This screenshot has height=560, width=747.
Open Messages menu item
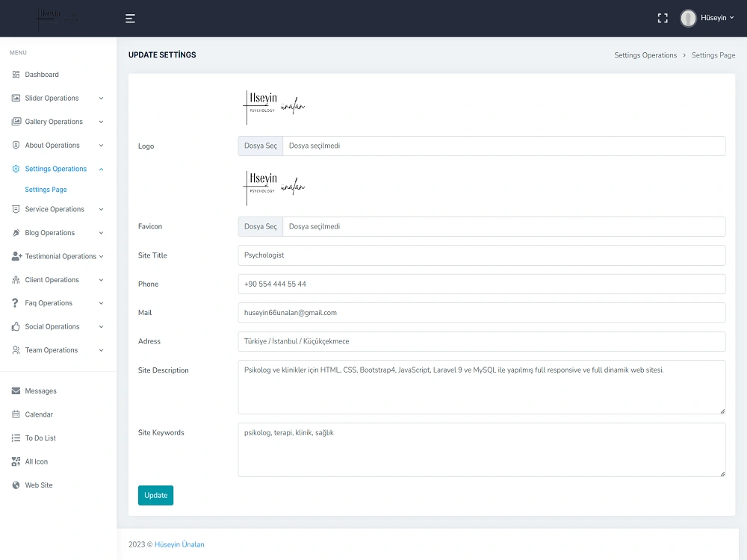tap(40, 391)
